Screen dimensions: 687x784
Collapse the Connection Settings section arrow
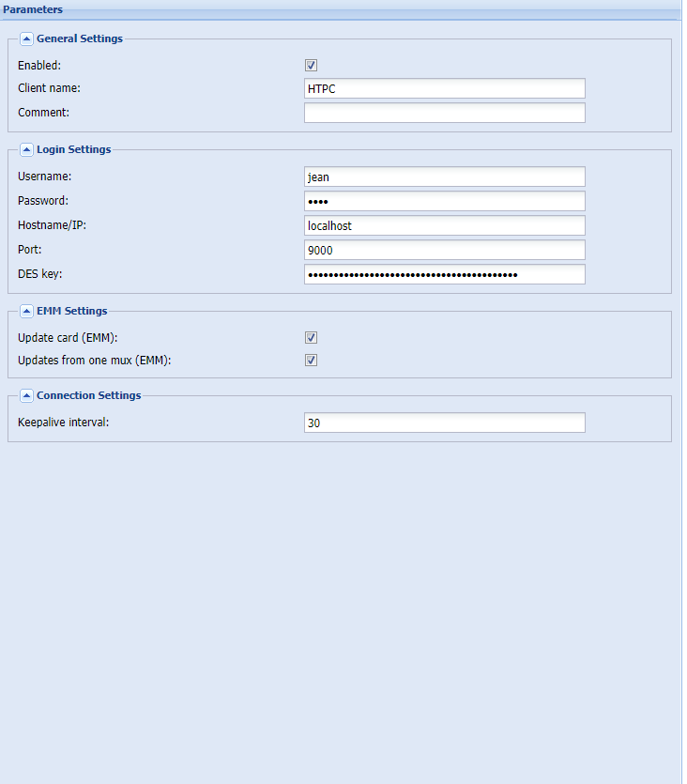(x=26, y=396)
